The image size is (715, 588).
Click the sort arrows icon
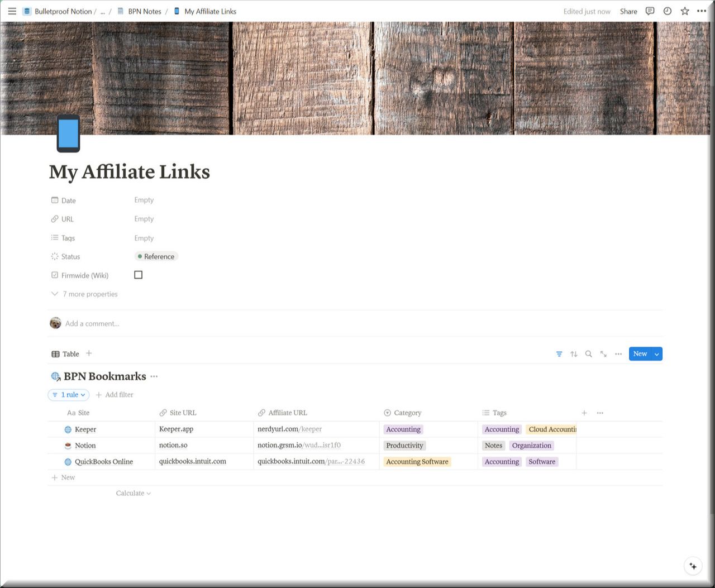coord(574,354)
